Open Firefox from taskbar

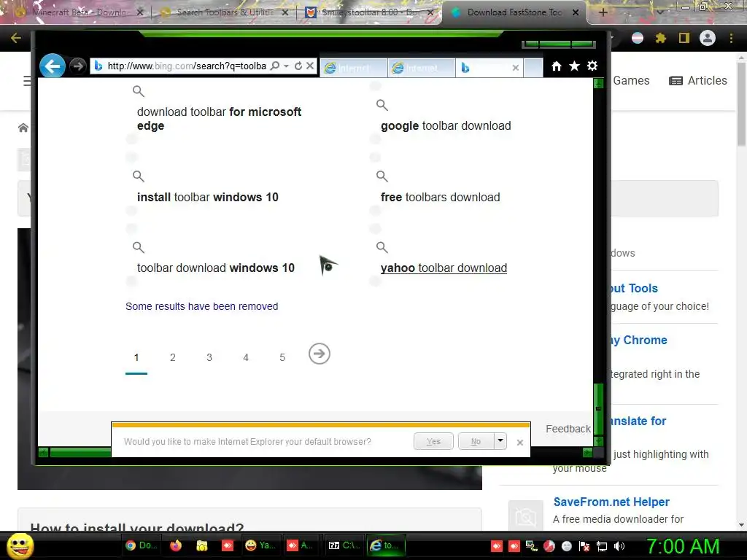(176, 545)
